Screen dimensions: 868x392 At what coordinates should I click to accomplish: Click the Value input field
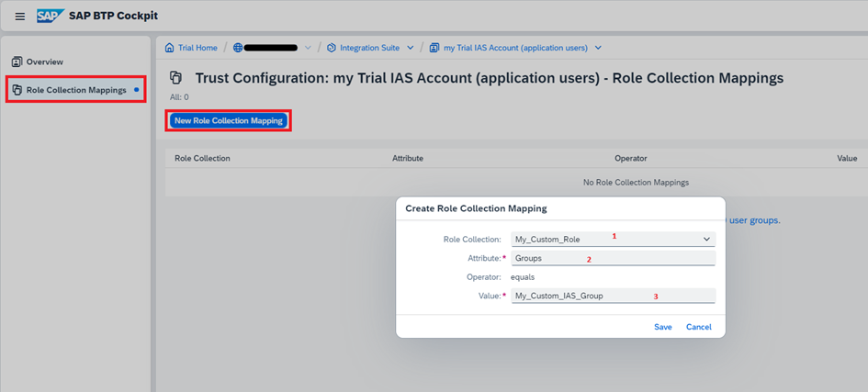tap(614, 296)
